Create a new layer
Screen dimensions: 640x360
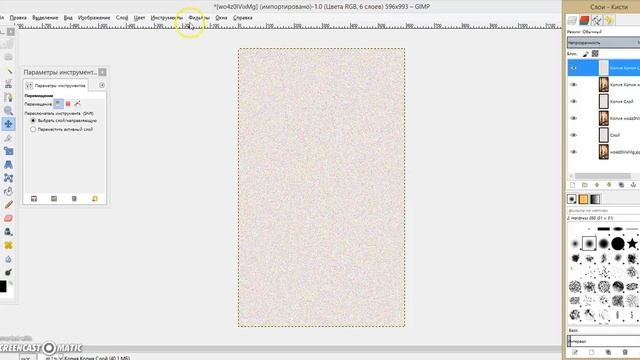pyautogui.click(x=573, y=185)
